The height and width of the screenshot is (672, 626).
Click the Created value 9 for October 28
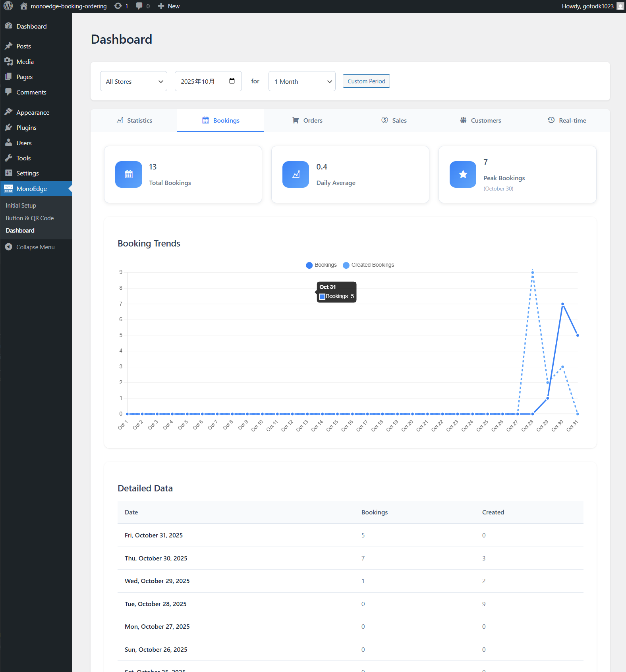(484, 604)
